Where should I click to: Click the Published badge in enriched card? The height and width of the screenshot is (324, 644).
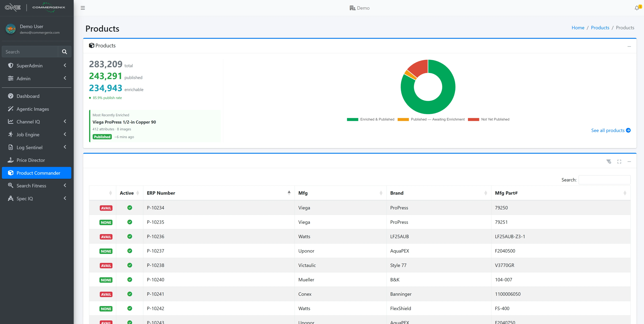point(102,137)
